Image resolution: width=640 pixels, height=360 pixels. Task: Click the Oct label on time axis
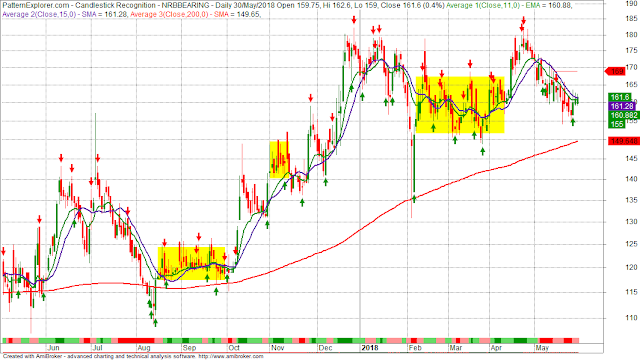tap(234, 348)
